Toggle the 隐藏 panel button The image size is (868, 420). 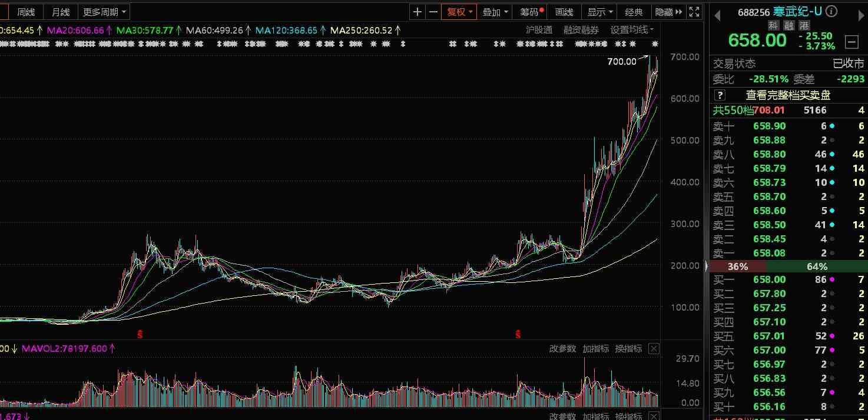click(668, 12)
